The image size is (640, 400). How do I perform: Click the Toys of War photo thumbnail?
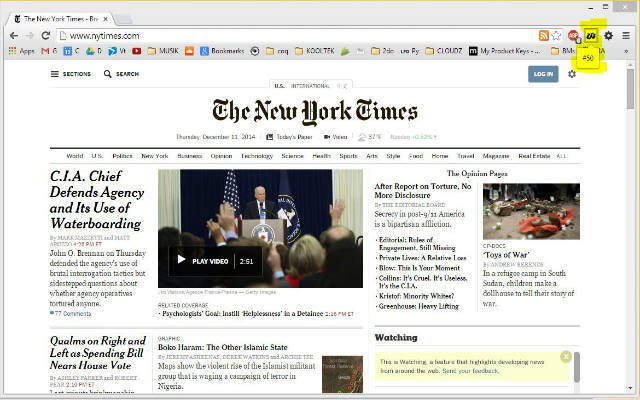(x=531, y=211)
